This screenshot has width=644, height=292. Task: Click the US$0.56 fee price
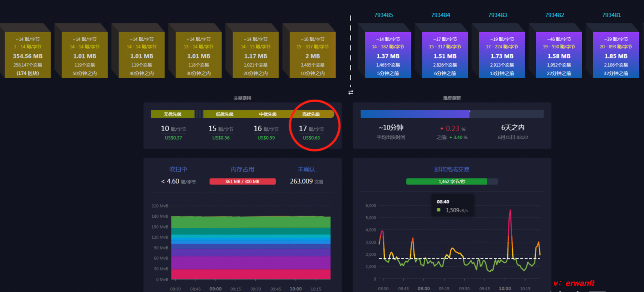coord(221,138)
